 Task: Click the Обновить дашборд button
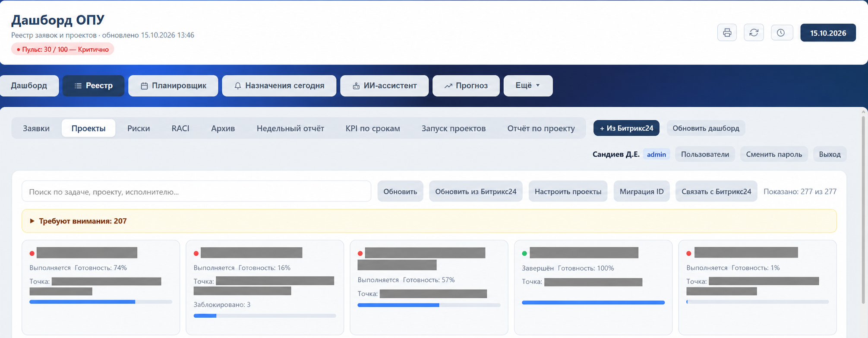pos(706,128)
